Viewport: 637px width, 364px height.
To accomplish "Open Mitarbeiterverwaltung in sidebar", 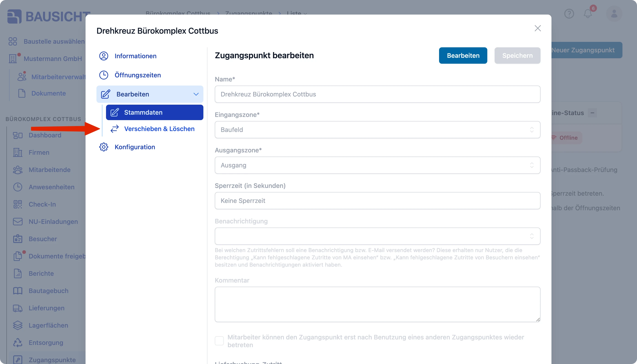I will pyautogui.click(x=51, y=77).
